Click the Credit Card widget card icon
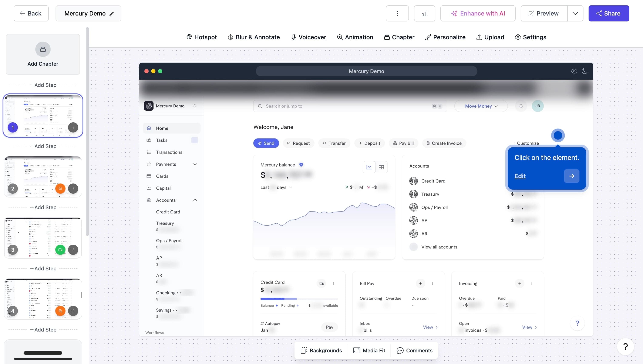This screenshot has width=643, height=364. tap(321, 283)
